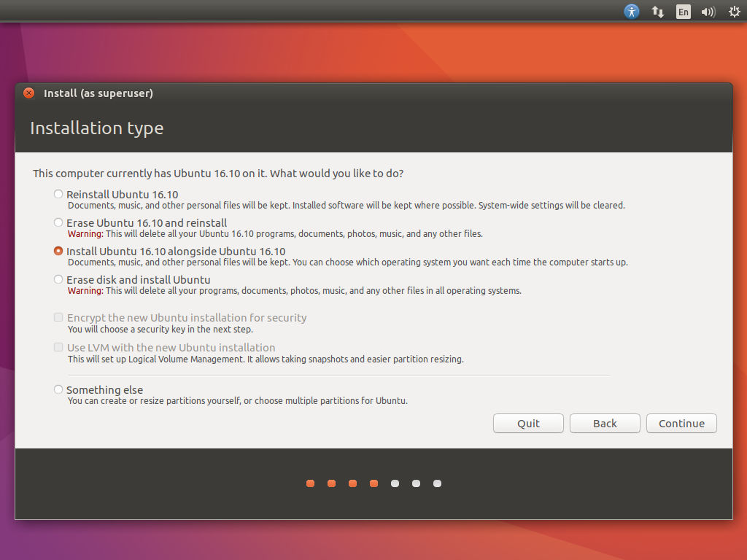Click the Quit button
747x560 pixels.
(528, 424)
